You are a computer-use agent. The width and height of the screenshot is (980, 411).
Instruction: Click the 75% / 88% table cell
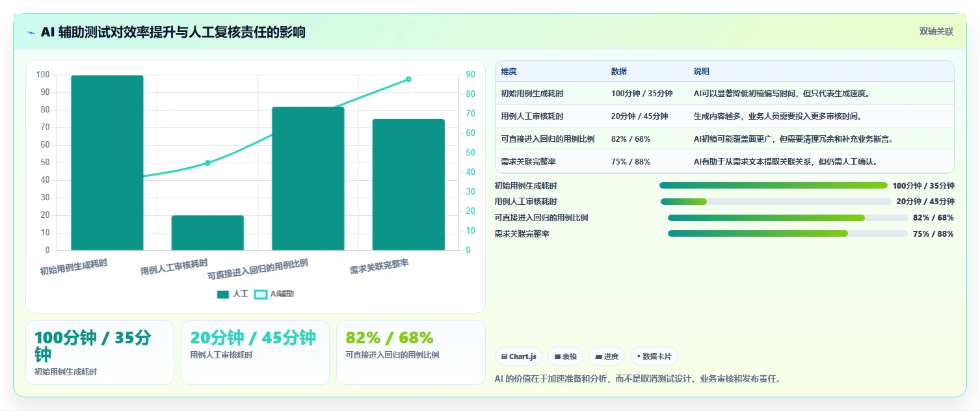pos(631,162)
